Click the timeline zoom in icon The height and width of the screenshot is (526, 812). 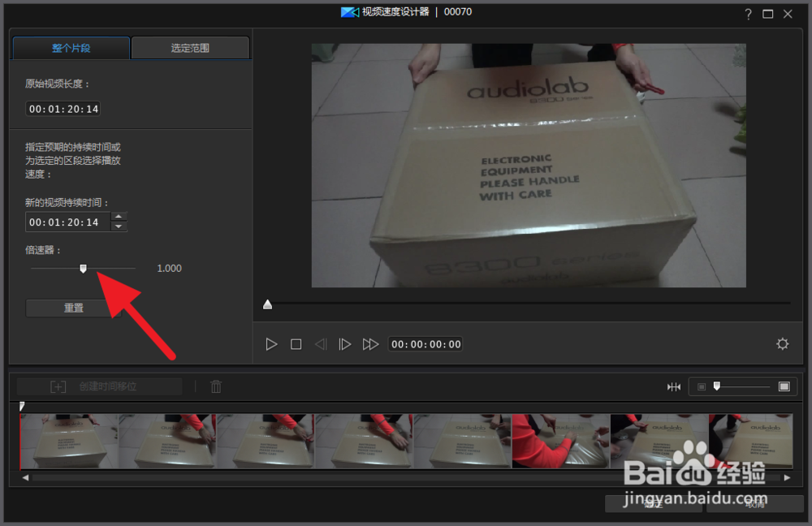784,386
